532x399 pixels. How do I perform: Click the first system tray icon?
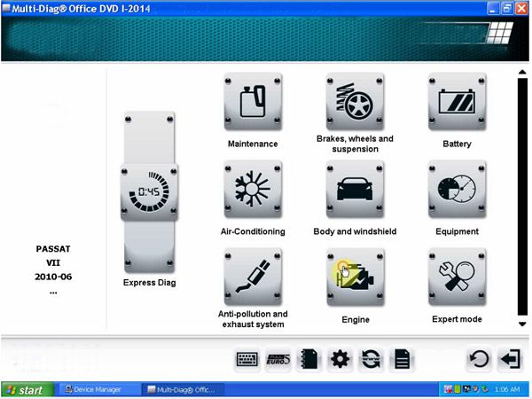pyautogui.click(x=448, y=389)
